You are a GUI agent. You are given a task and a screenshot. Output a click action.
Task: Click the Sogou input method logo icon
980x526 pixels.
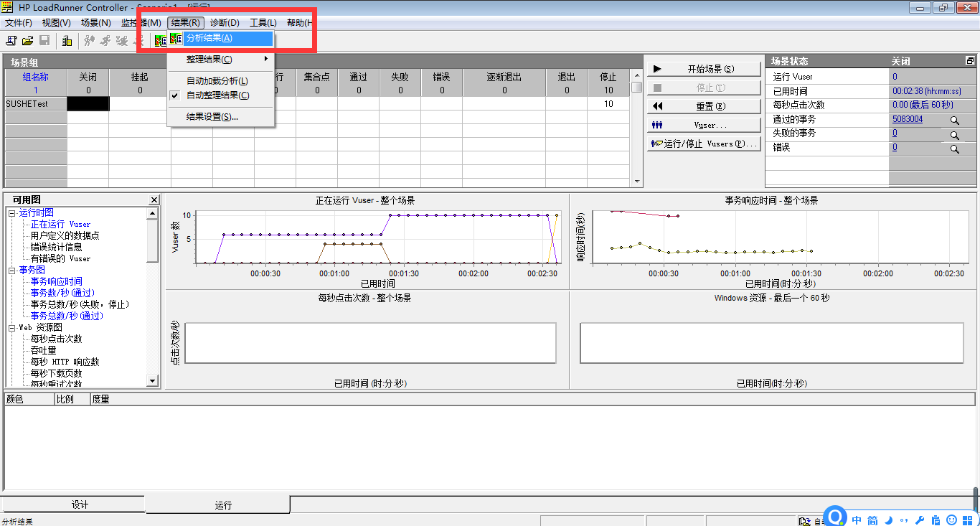(x=836, y=518)
